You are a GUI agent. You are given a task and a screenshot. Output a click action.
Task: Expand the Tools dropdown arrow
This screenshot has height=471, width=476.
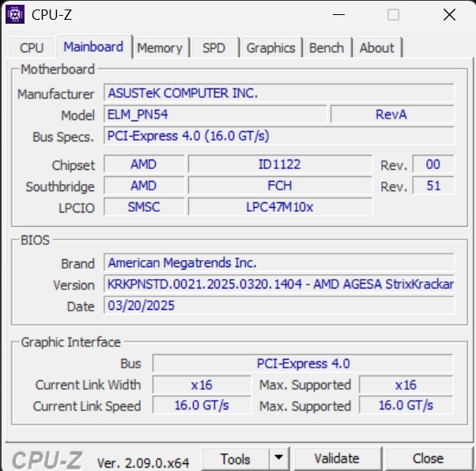coord(278,458)
